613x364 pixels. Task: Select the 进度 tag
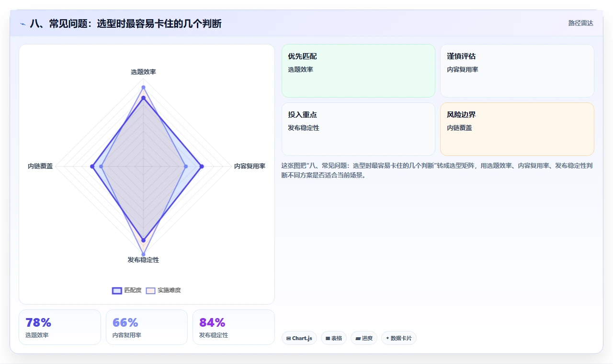(x=364, y=338)
